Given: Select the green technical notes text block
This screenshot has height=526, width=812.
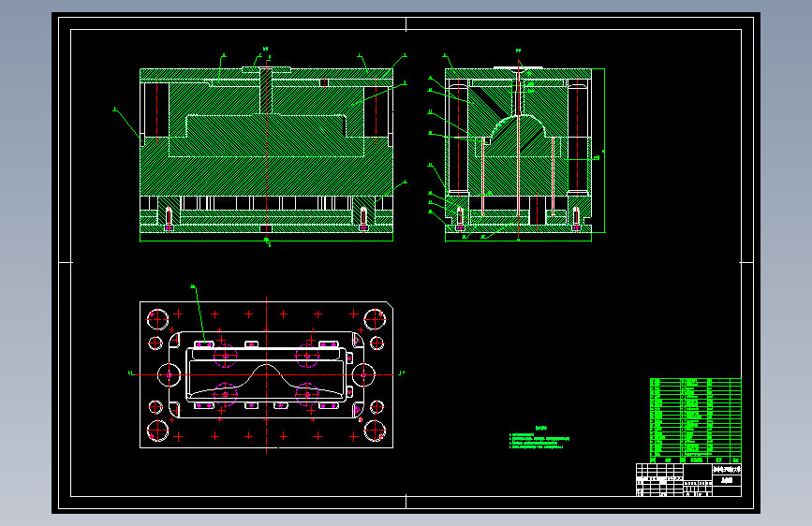Looking at the screenshot, I should click(x=539, y=438).
